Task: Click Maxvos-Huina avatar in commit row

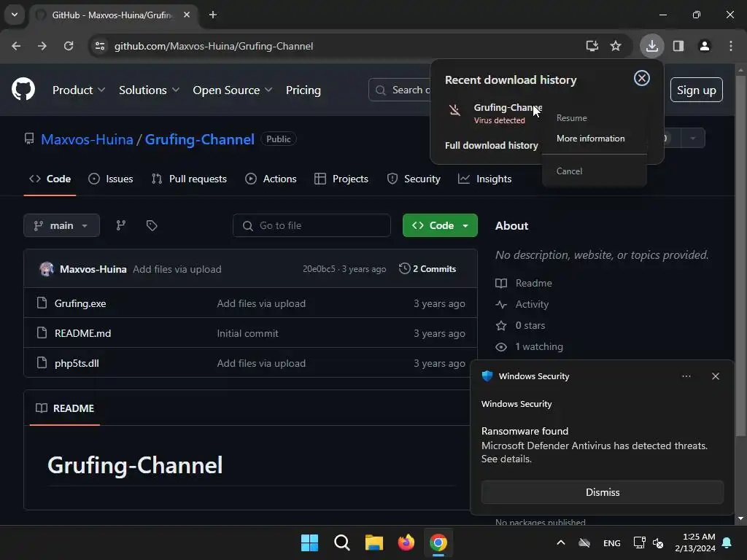Action: (47, 269)
